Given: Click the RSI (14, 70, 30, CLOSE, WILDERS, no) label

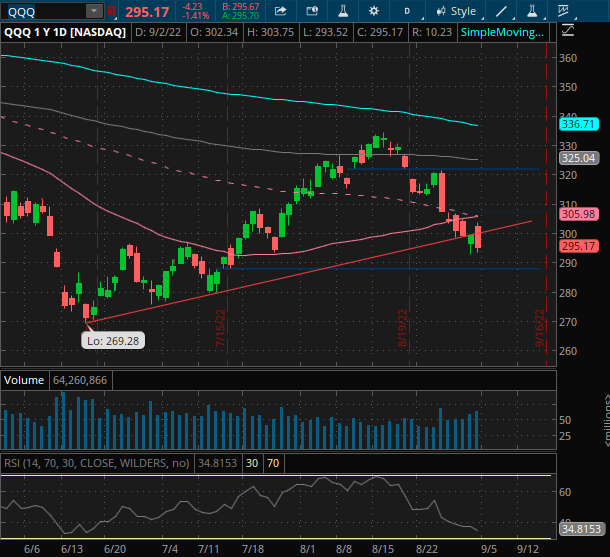Looking at the screenshot, I should point(96,463).
